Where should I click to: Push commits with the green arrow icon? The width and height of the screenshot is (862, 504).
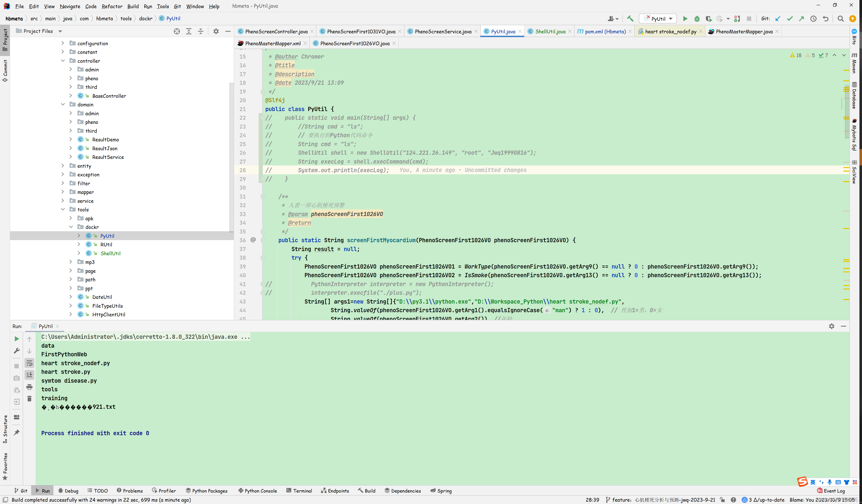pyautogui.click(x=802, y=19)
